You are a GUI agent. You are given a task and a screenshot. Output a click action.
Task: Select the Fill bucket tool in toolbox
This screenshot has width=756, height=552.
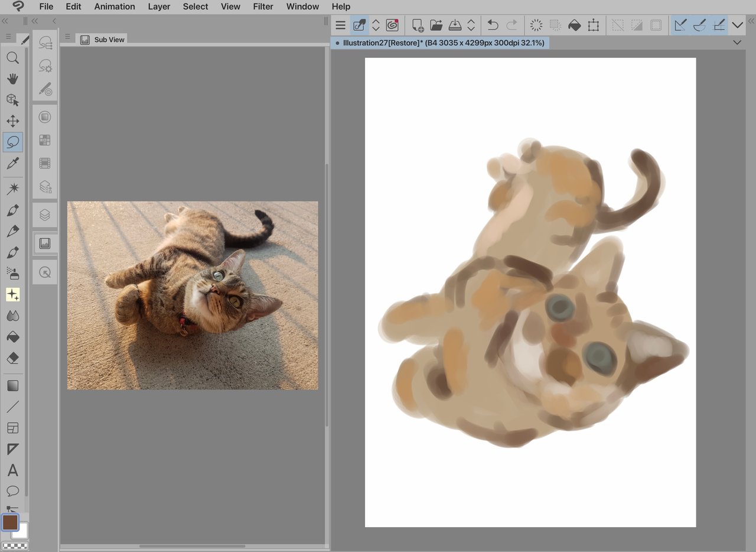click(12, 337)
